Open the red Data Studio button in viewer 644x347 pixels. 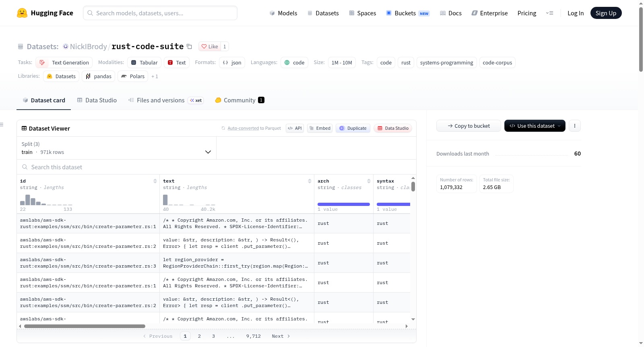(393, 128)
